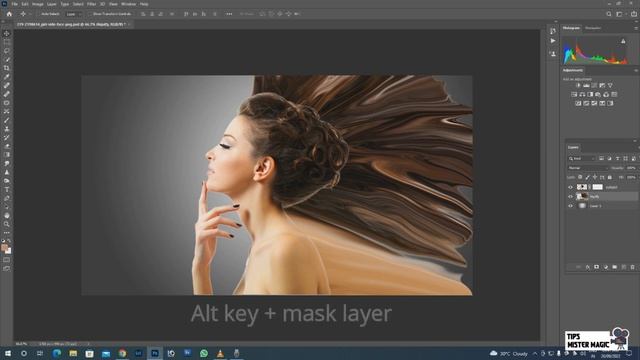
Task: Add a Levels adjustment
Action: coord(586,85)
